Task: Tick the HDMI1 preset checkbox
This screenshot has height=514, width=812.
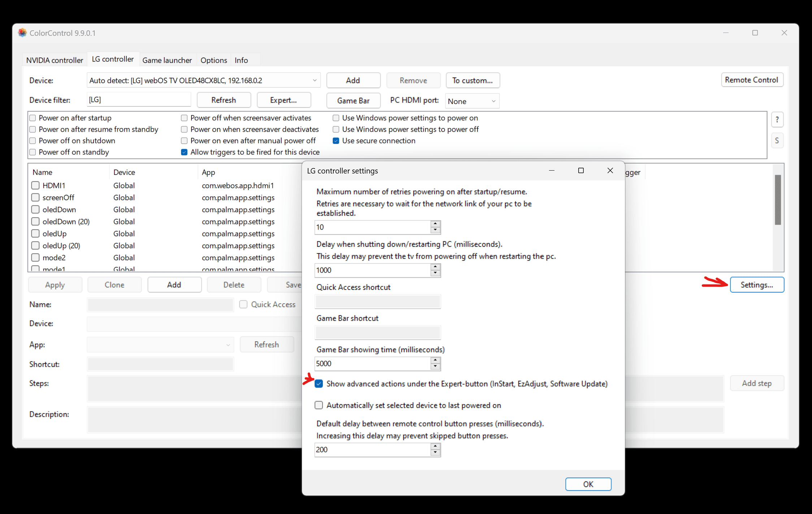Action: coord(35,185)
